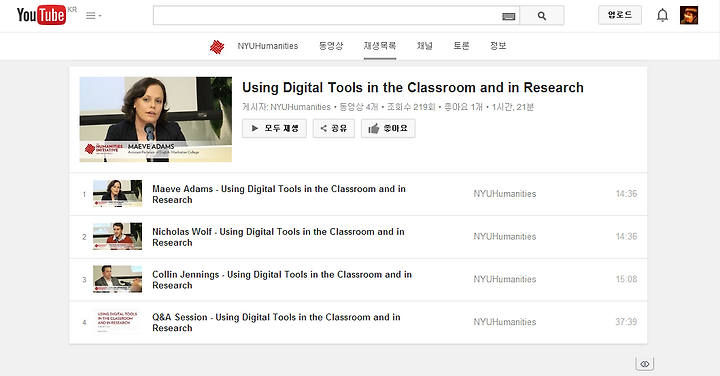This screenshot has width=720, height=376.
Task: Click the Nicholas Wolf row thumbnail
Action: pos(118,236)
